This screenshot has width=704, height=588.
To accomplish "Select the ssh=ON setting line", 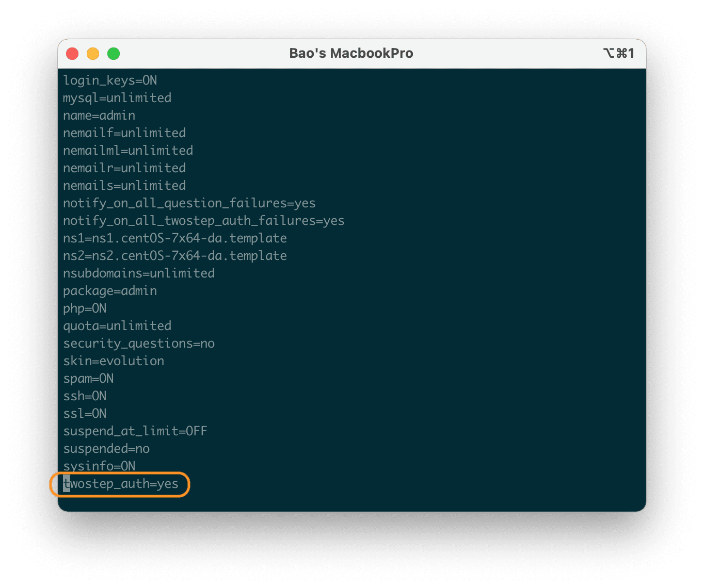I will pyautogui.click(x=85, y=396).
